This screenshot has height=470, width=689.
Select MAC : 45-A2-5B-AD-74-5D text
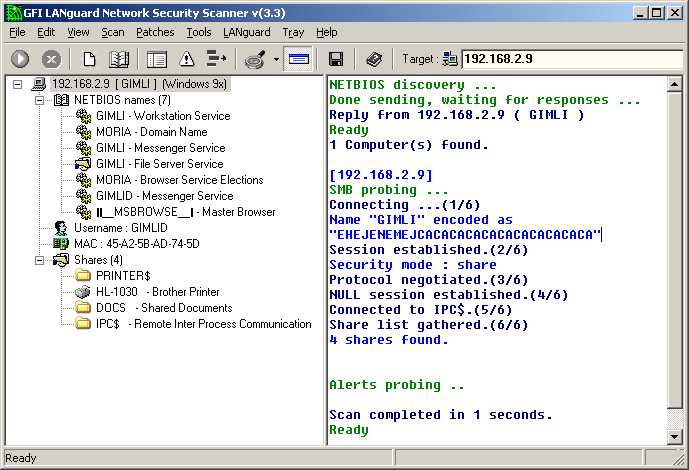[137, 244]
